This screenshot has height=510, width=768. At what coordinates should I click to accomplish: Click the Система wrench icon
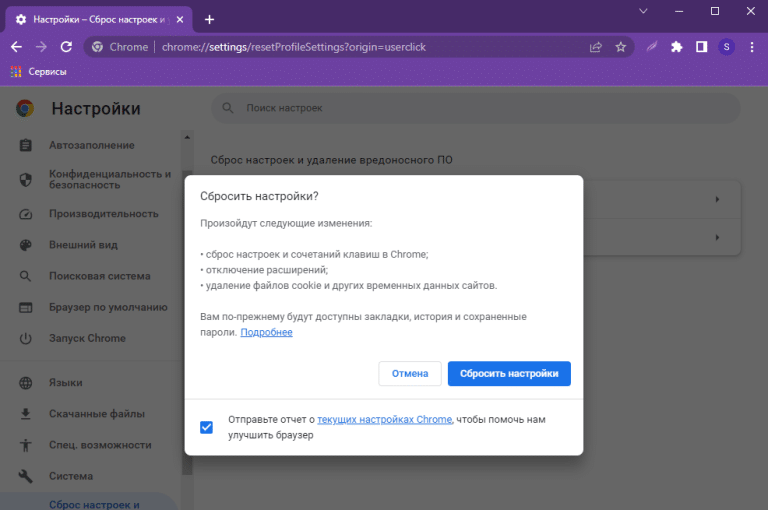point(25,476)
